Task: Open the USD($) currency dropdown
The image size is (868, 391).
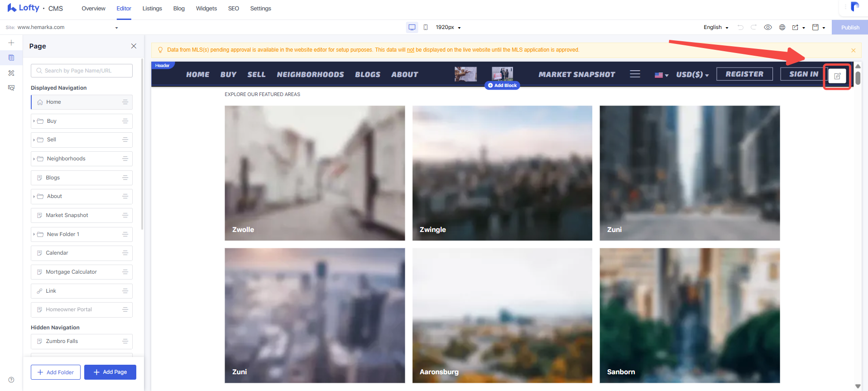Action: click(692, 74)
